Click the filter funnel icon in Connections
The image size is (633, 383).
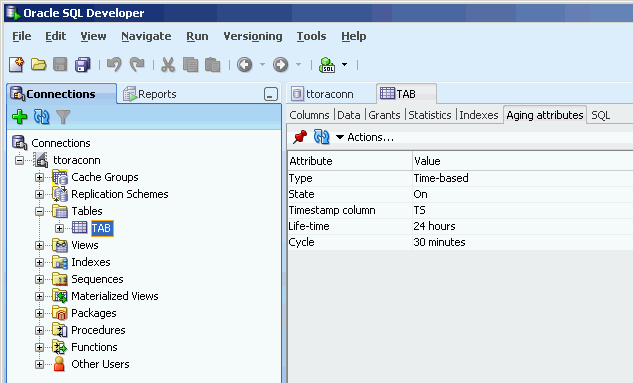63,117
